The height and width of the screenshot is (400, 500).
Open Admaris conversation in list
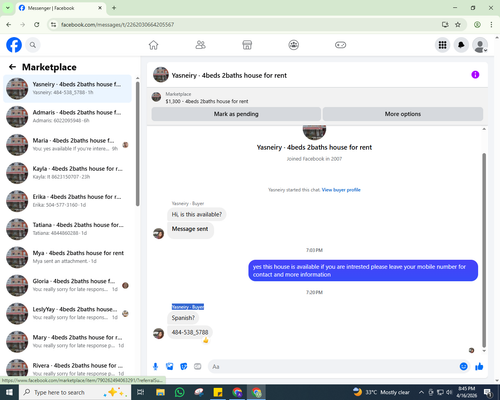[x=67, y=116]
